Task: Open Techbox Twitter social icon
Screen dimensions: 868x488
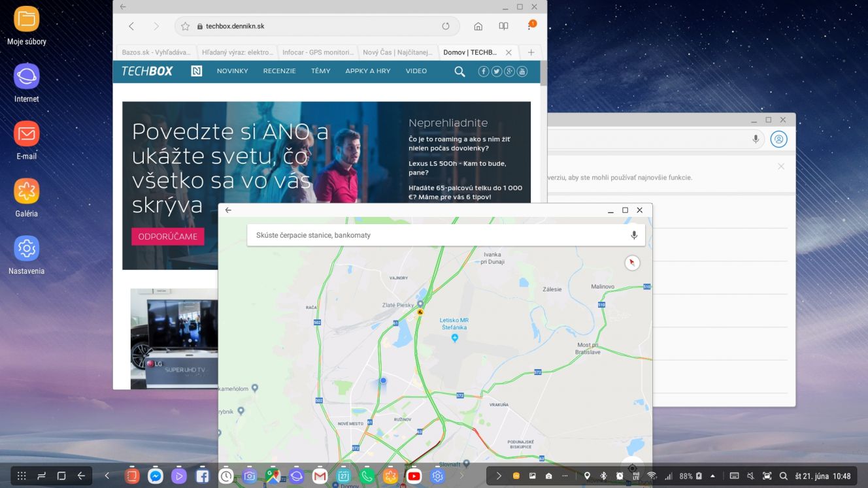Action: [497, 72]
